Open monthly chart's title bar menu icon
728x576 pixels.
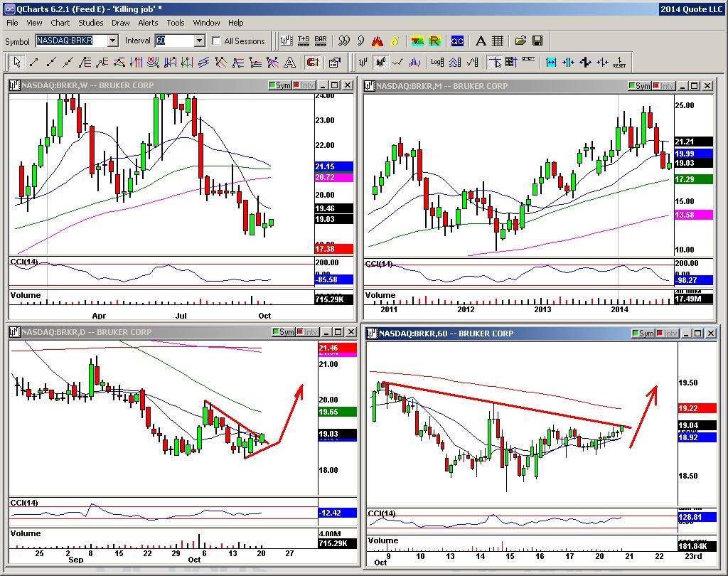370,86
